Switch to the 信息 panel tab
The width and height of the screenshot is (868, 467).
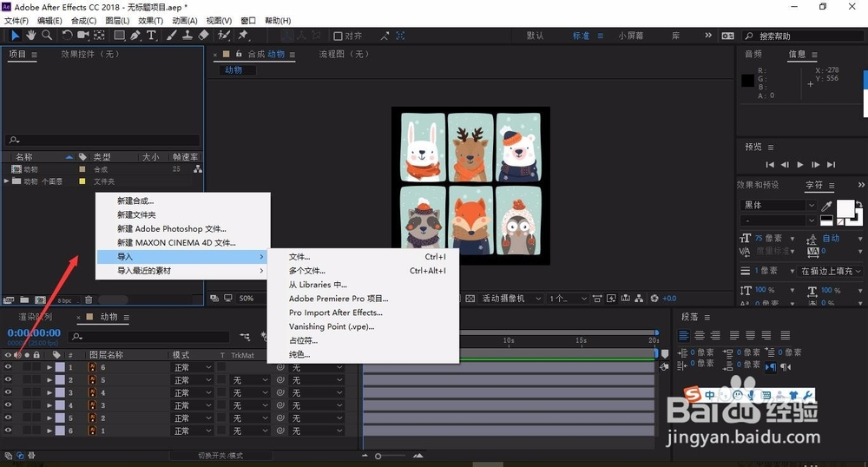point(797,54)
